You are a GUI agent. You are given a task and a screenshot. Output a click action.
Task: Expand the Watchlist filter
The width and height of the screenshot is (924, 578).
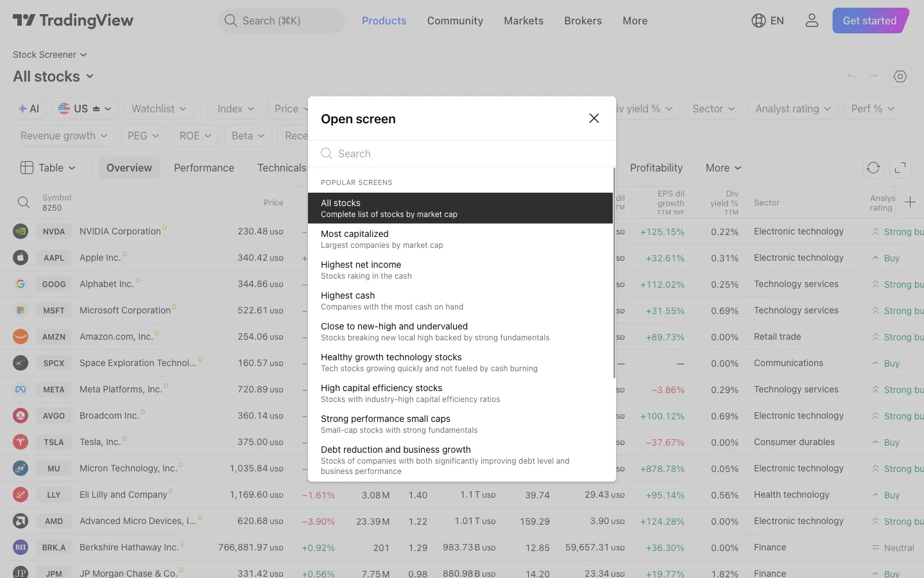point(158,109)
